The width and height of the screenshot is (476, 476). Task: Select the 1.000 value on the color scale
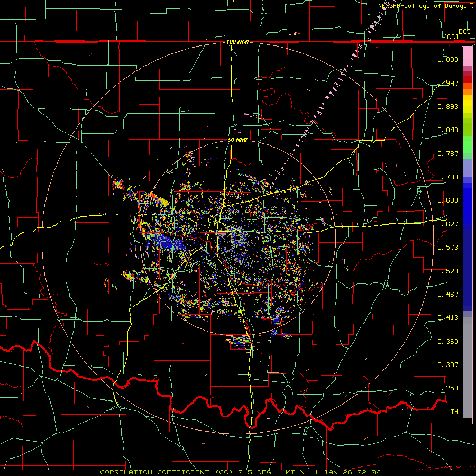(x=448, y=59)
